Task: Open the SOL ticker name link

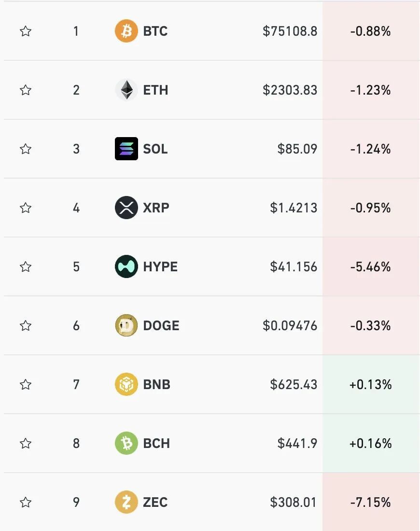Action: click(155, 149)
